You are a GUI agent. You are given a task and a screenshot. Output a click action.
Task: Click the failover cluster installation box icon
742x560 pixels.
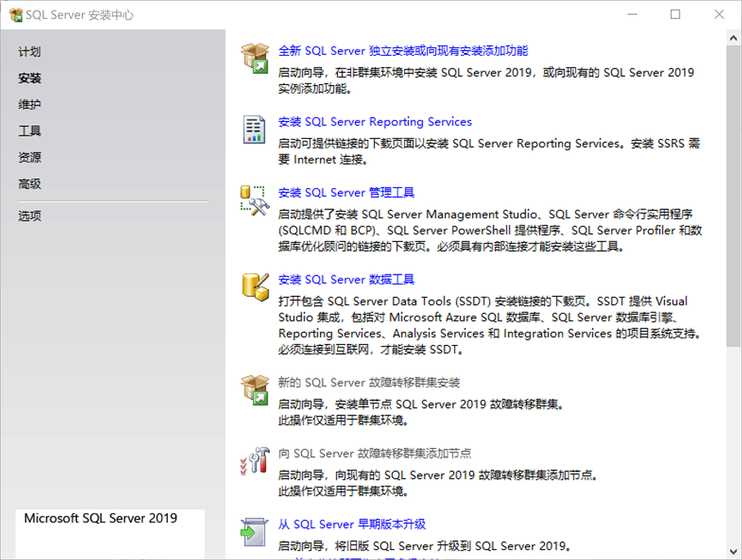[x=254, y=390]
